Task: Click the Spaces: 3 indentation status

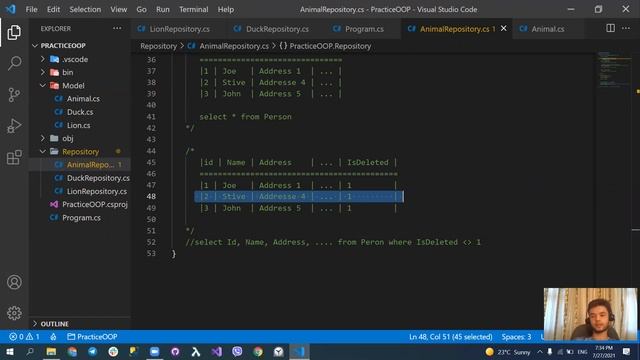Action: click(x=516, y=337)
